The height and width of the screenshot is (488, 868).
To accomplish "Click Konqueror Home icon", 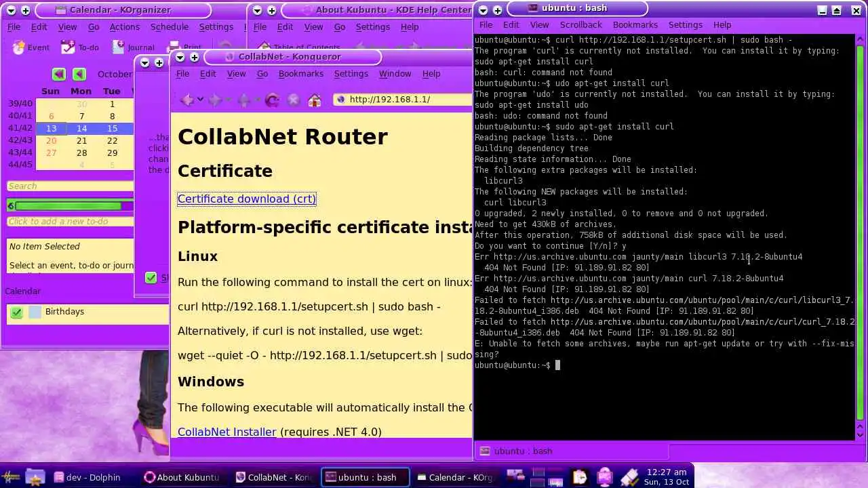I will tap(315, 100).
